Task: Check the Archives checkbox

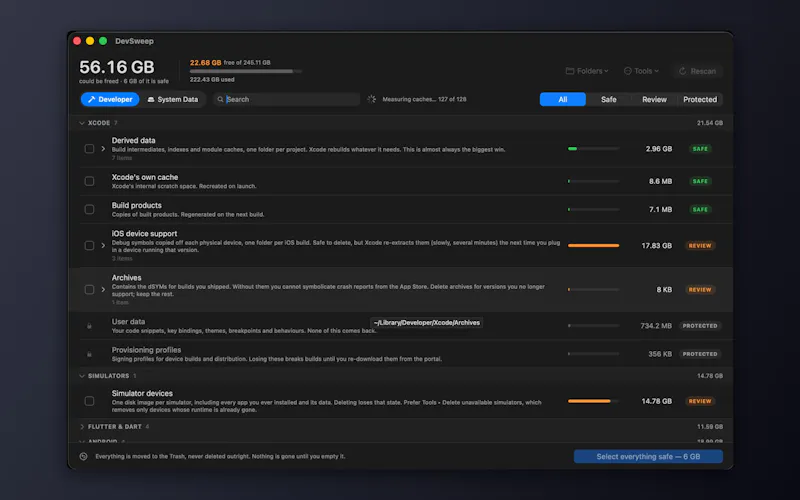Action: [x=89, y=289]
